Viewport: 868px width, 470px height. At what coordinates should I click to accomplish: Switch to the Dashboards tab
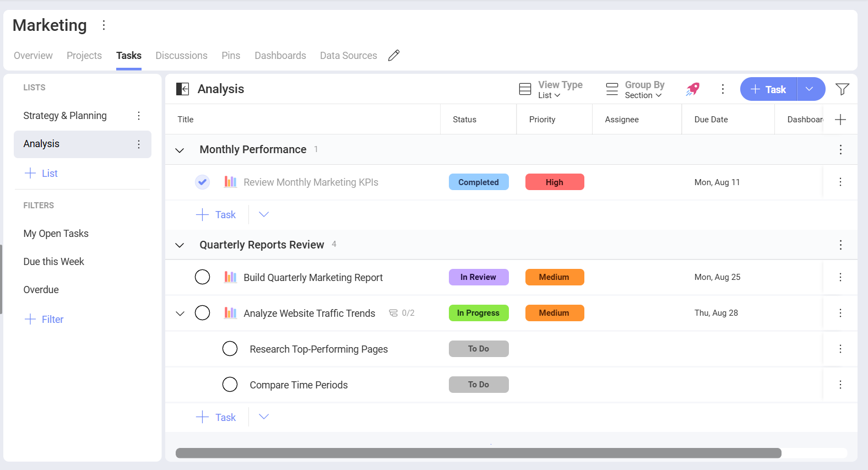coord(280,56)
